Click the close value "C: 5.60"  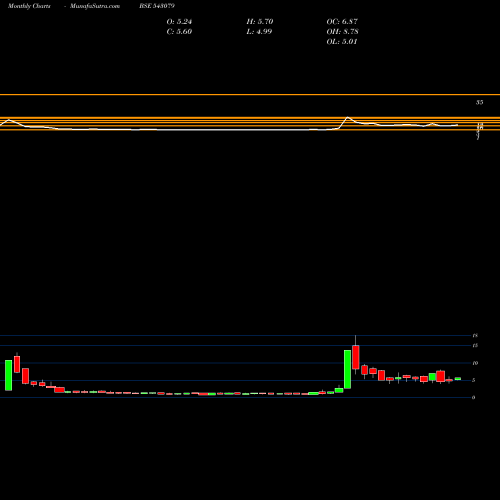[179, 32]
